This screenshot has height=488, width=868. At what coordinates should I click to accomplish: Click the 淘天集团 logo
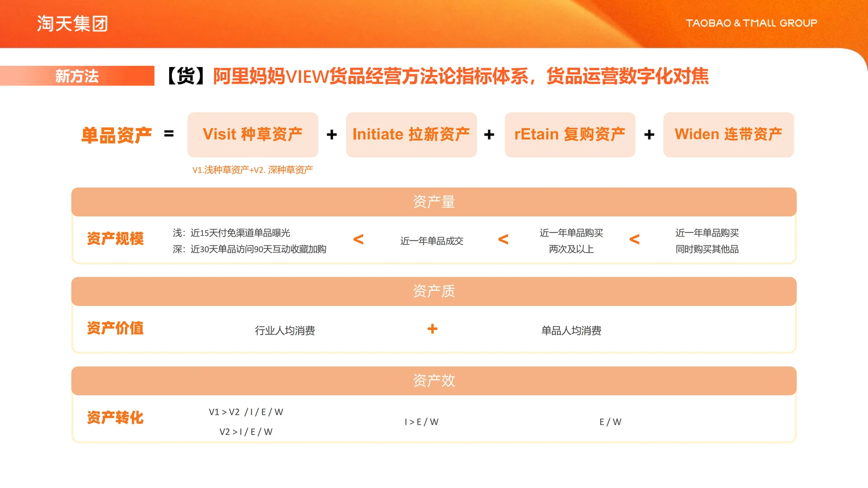click(x=72, y=23)
